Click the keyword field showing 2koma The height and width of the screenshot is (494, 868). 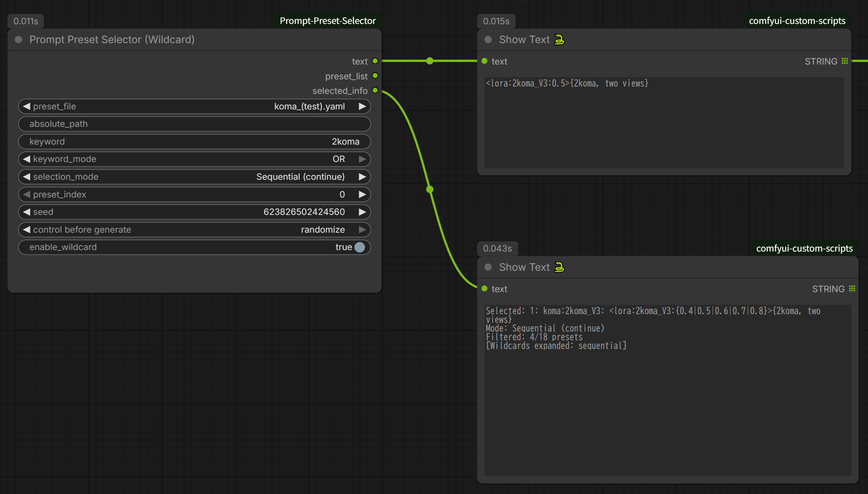pos(194,141)
